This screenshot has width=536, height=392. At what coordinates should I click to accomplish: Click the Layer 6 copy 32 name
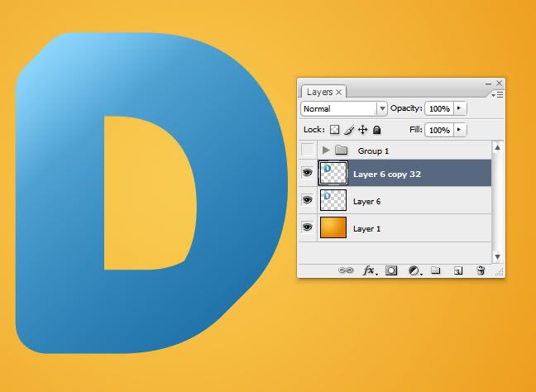[x=387, y=174]
